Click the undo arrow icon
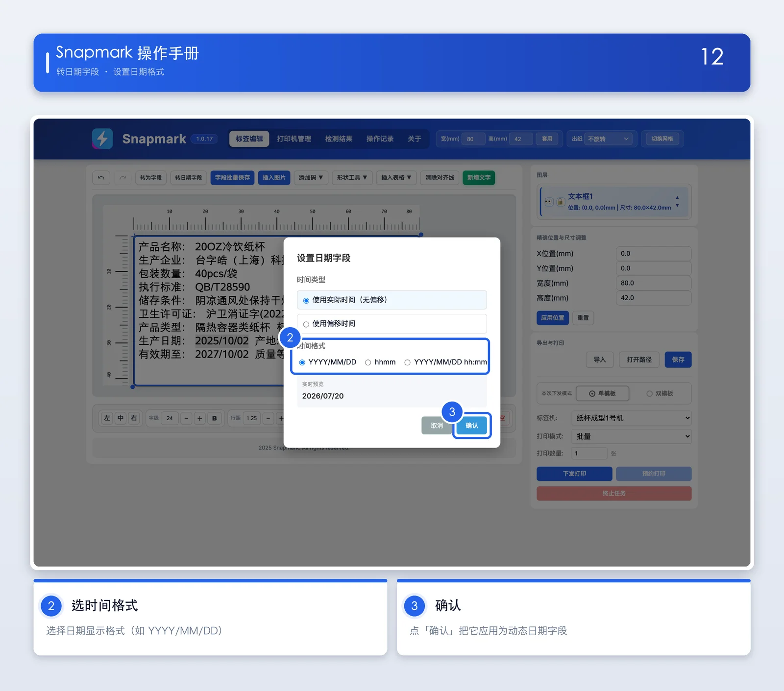The width and height of the screenshot is (784, 691). (101, 178)
